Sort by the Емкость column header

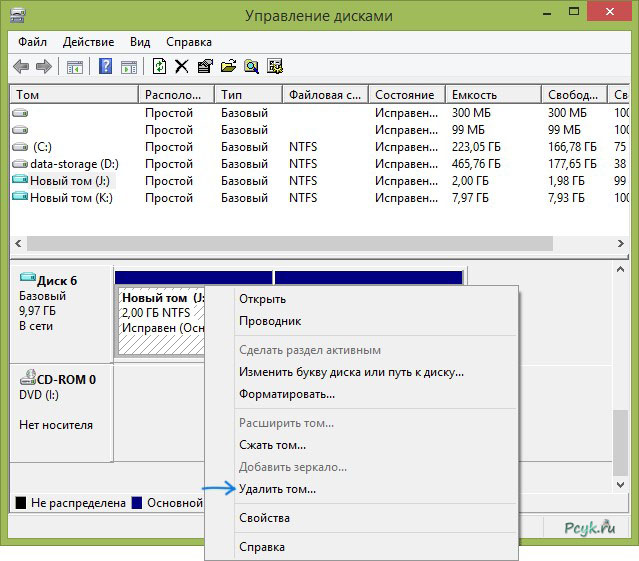click(474, 95)
